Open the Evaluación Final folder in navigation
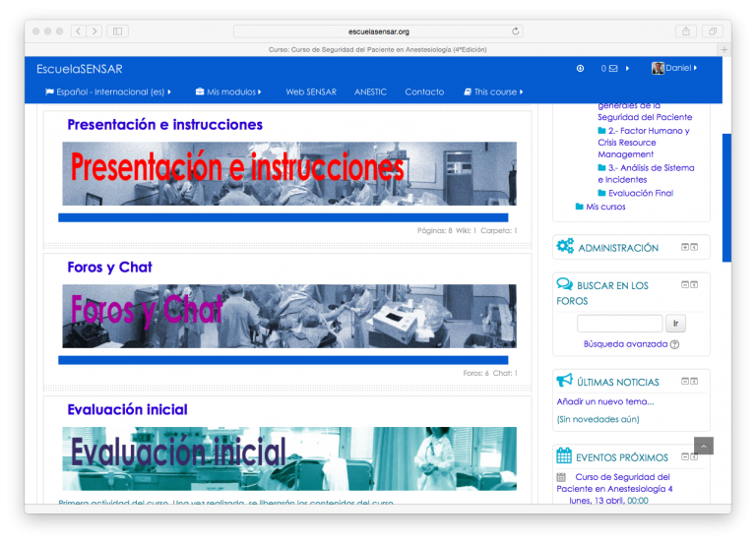Image resolution: width=756 pixels, height=543 pixels. click(x=640, y=194)
